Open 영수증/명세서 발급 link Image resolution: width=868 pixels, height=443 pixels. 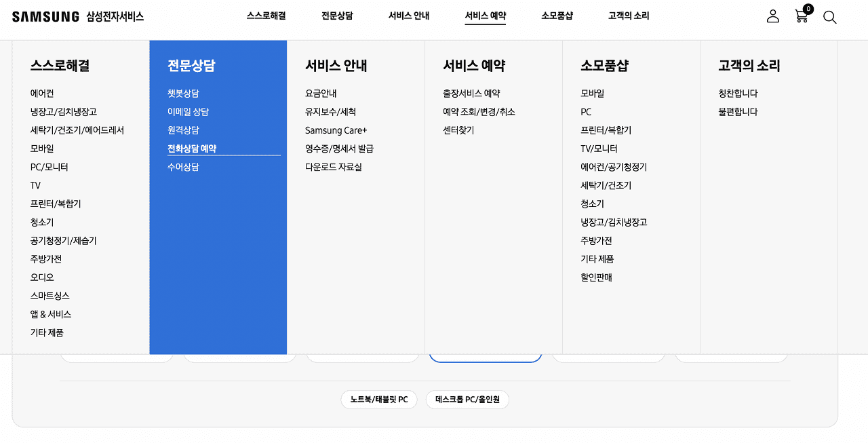tap(339, 149)
